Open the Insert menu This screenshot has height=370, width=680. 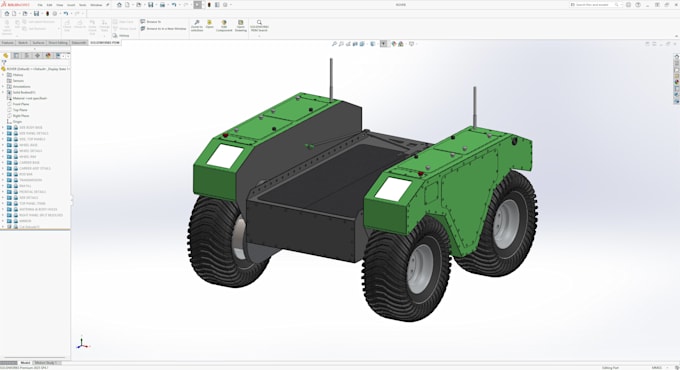(x=71, y=5)
